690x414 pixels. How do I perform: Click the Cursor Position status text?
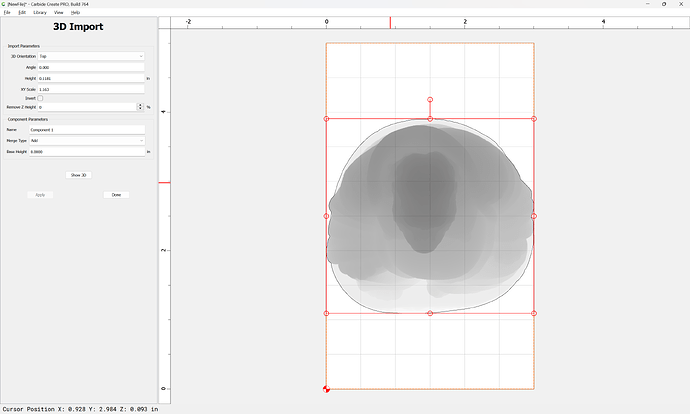(80, 409)
